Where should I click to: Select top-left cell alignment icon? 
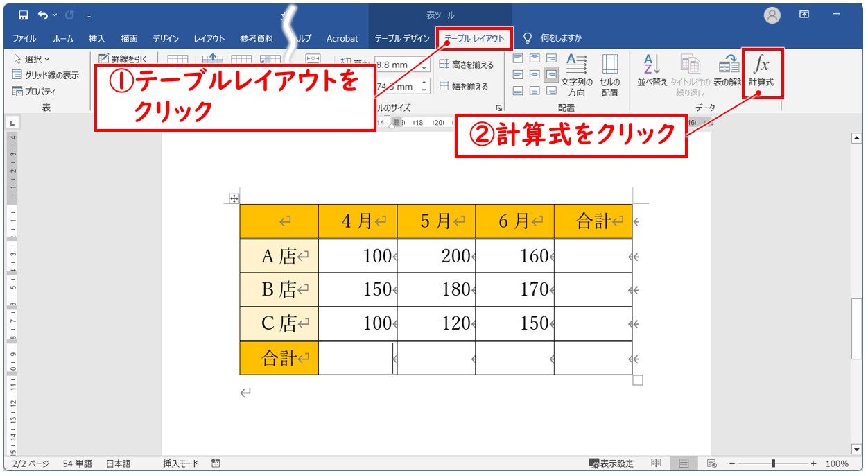point(518,58)
